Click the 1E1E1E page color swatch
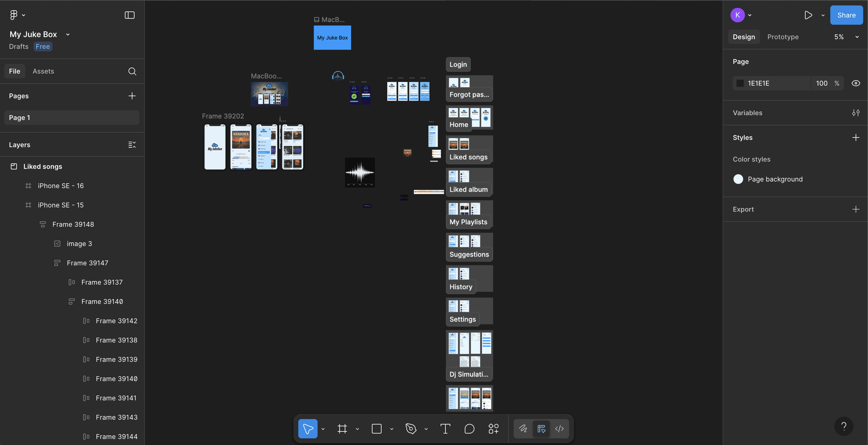Viewport: 868px width, 445px height. [740, 83]
